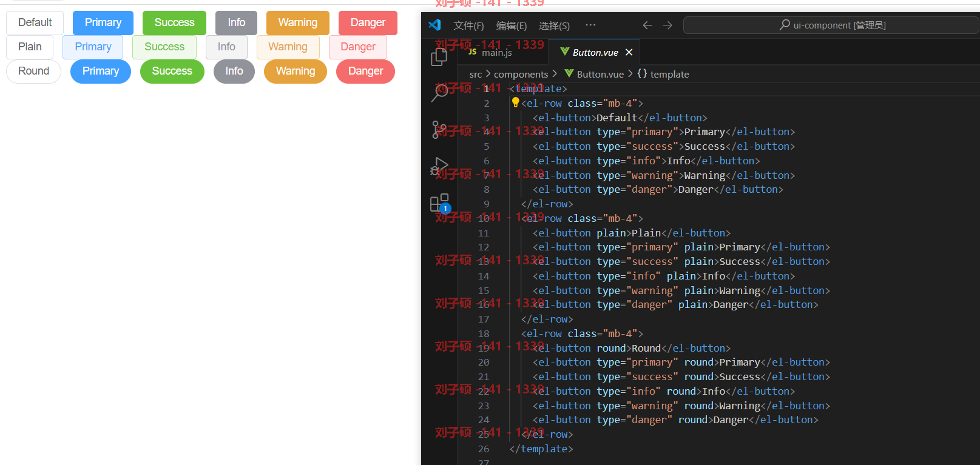Click the round orange Warning button
This screenshot has width=980, height=465.
point(296,71)
